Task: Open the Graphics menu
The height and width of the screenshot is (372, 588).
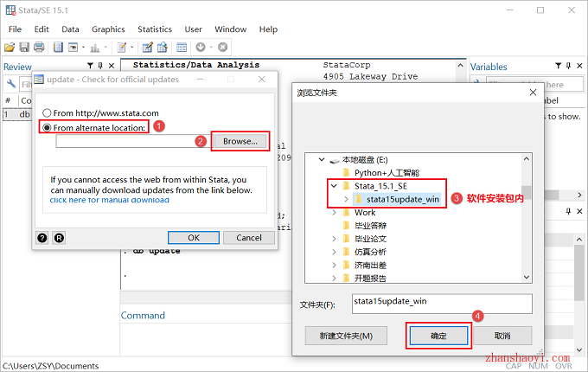Action: click(108, 29)
